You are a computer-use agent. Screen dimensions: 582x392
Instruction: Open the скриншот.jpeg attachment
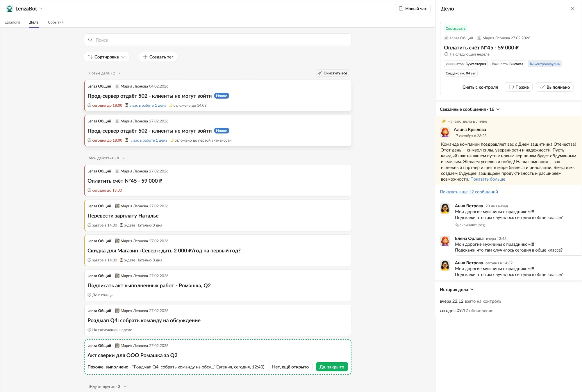[x=470, y=225]
